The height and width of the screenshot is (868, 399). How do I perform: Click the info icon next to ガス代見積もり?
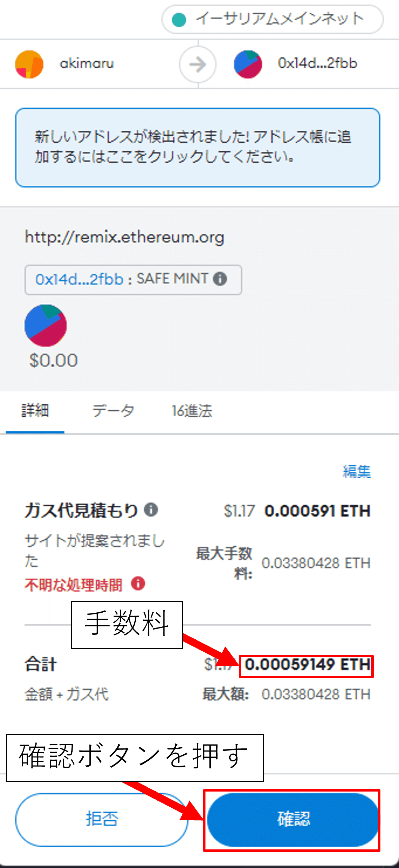pos(151,510)
